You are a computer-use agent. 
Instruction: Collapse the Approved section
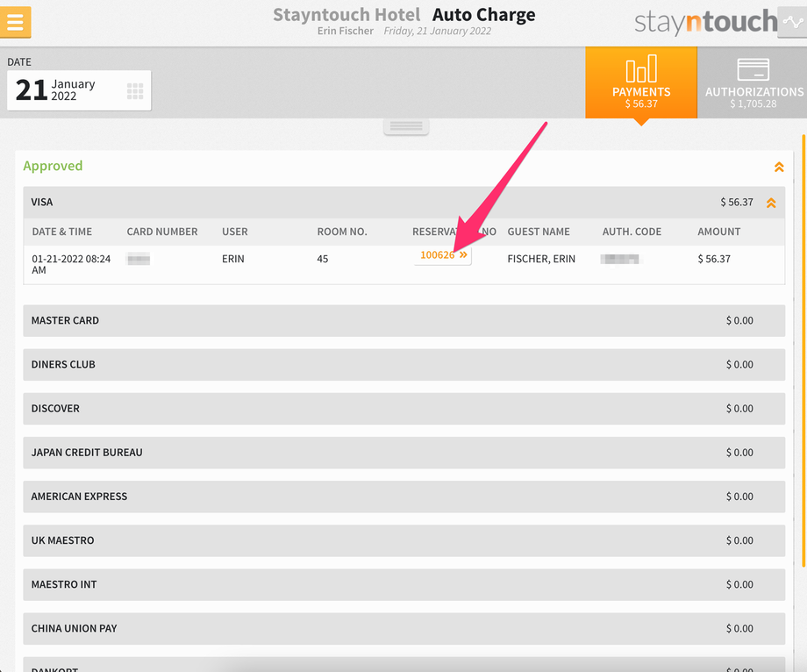pyautogui.click(x=779, y=168)
